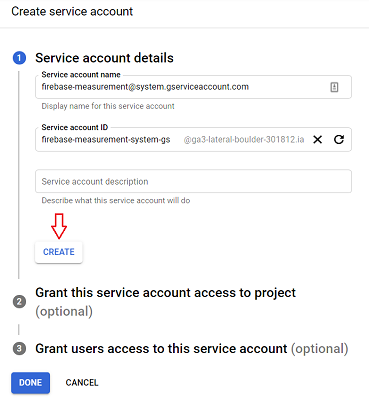
Task: Click the Display name for this service account hint
Action: 108,106
